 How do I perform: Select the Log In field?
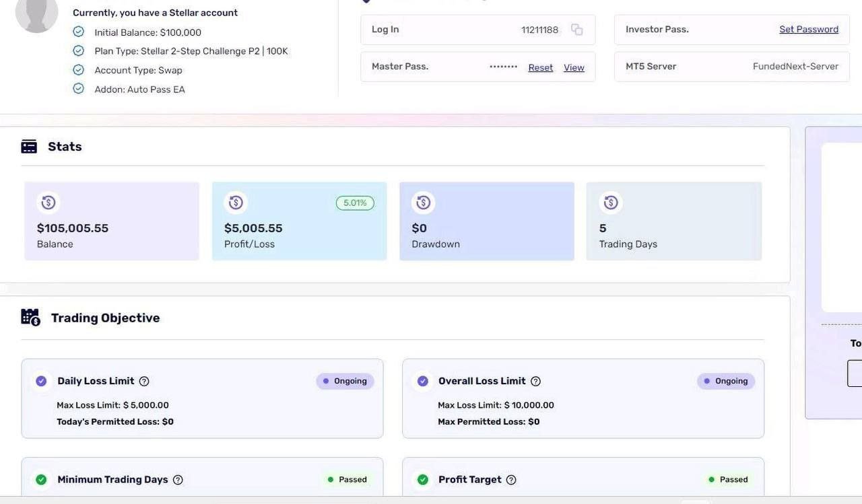(478, 30)
